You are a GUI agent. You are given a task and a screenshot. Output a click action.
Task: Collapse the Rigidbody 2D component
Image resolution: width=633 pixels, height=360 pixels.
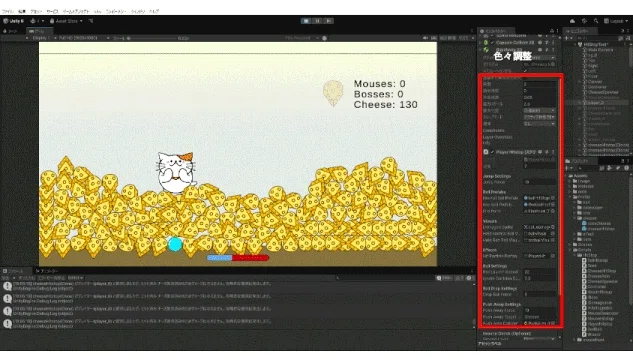click(x=480, y=50)
